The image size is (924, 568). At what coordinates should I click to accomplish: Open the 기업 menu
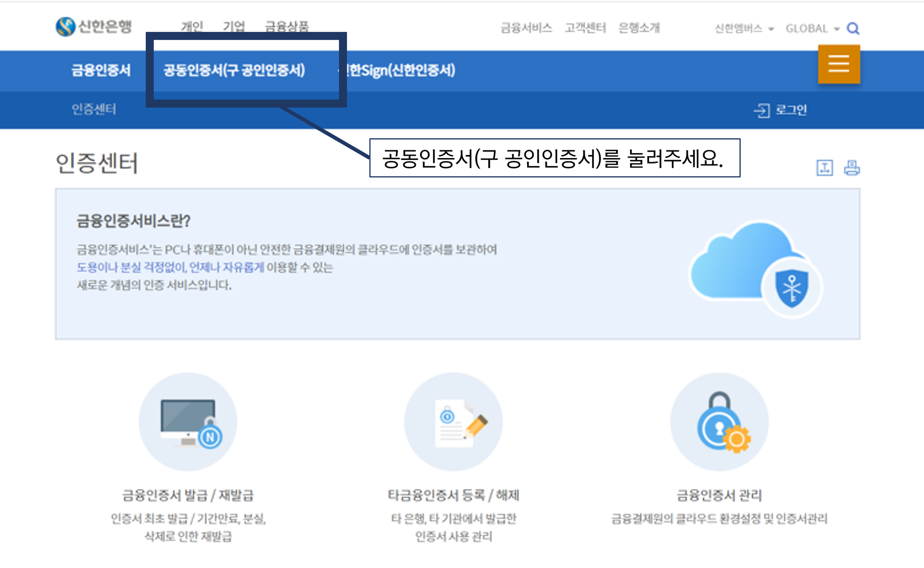click(x=234, y=26)
